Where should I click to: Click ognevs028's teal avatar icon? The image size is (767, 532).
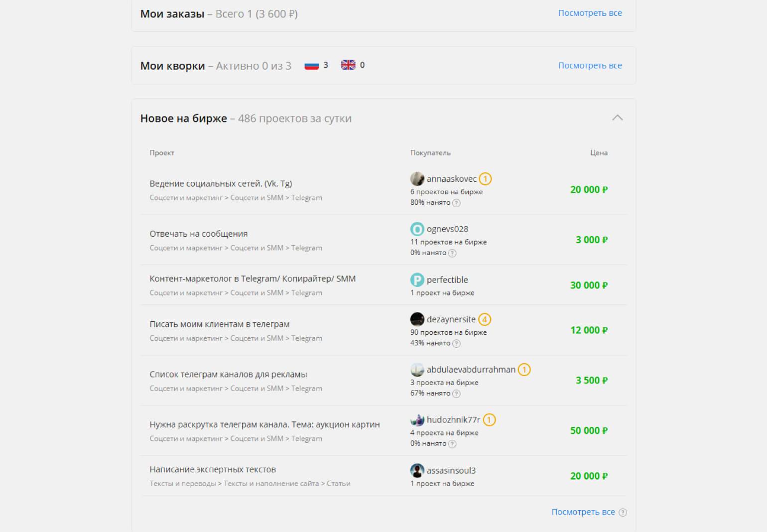pos(417,229)
